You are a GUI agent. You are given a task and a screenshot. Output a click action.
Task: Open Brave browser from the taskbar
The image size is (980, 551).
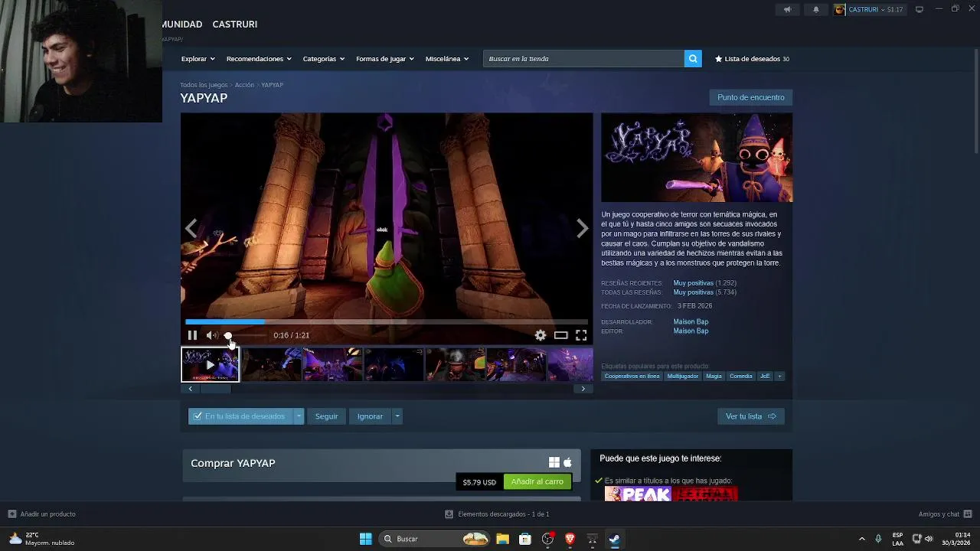coord(570,539)
